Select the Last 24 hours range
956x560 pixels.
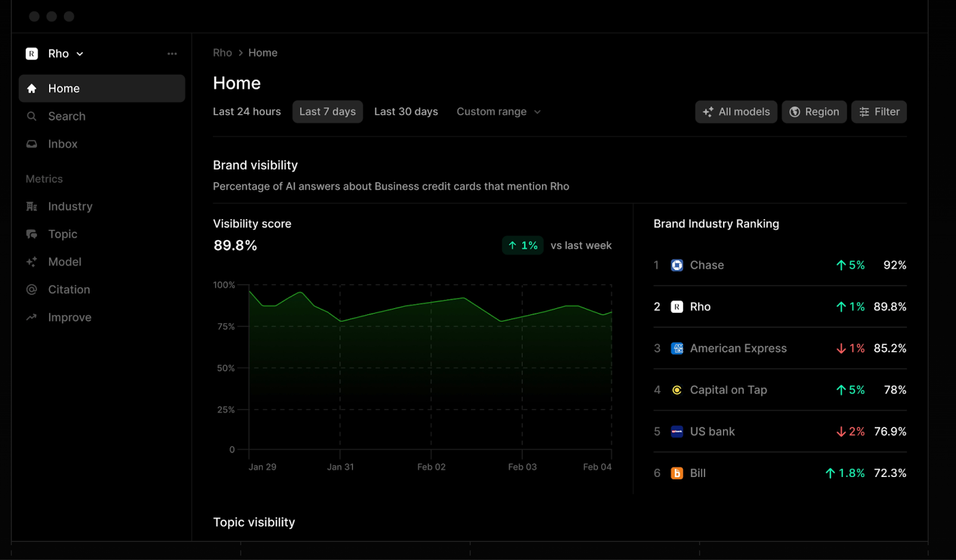click(x=247, y=112)
